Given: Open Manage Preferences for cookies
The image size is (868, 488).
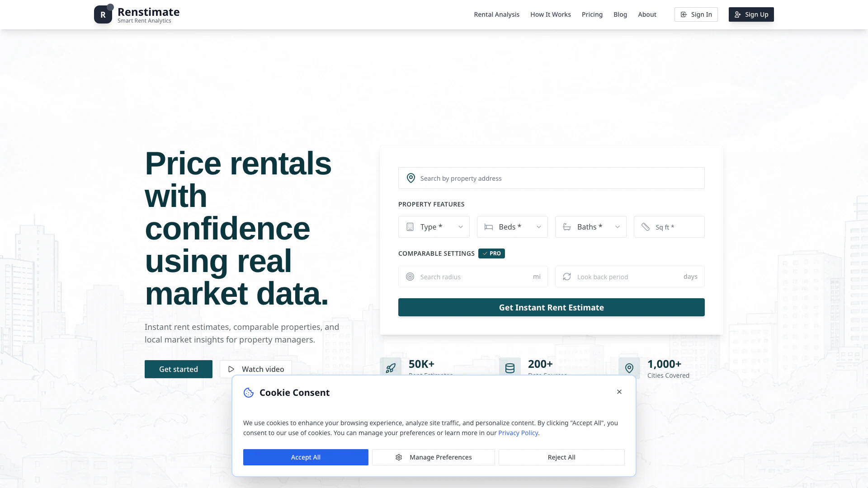Looking at the screenshot, I should click(433, 457).
